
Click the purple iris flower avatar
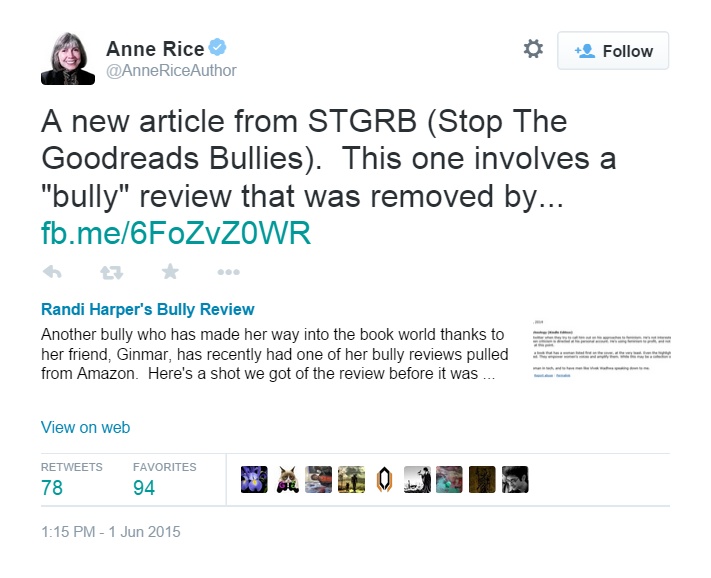click(254, 480)
